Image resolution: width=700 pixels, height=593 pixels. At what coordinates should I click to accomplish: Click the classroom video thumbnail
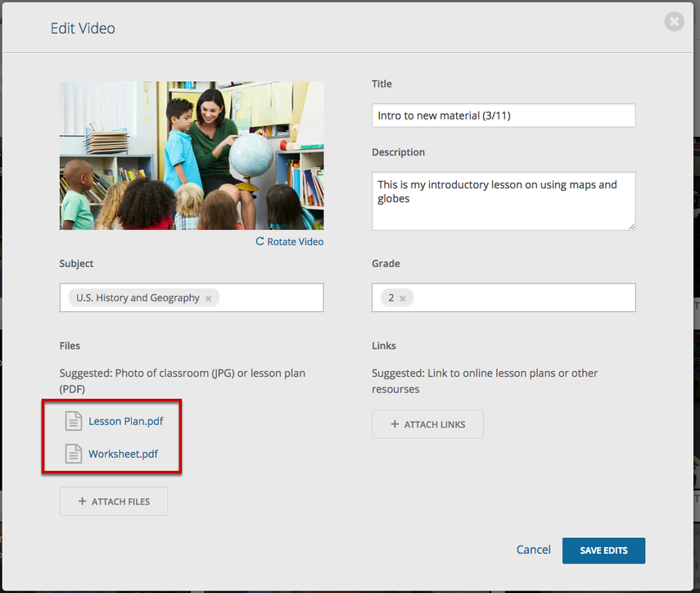[x=192, y=156]
